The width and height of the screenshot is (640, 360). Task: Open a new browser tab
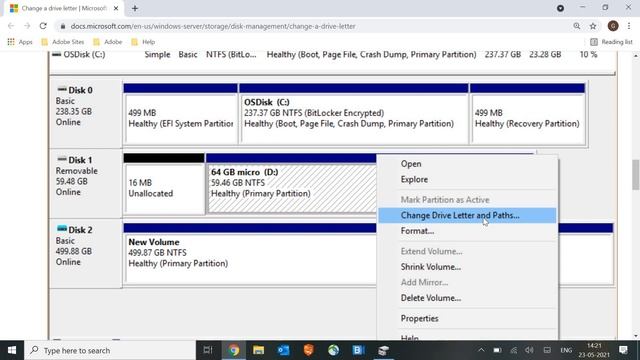pos(135,8)
